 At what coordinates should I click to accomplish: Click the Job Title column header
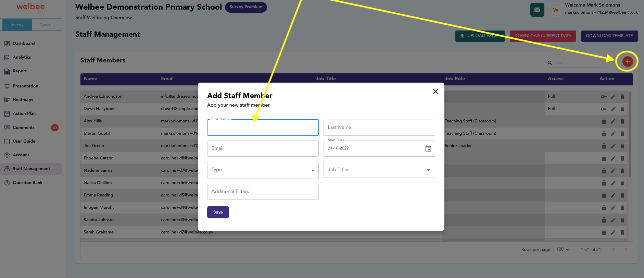coord(326,79)
